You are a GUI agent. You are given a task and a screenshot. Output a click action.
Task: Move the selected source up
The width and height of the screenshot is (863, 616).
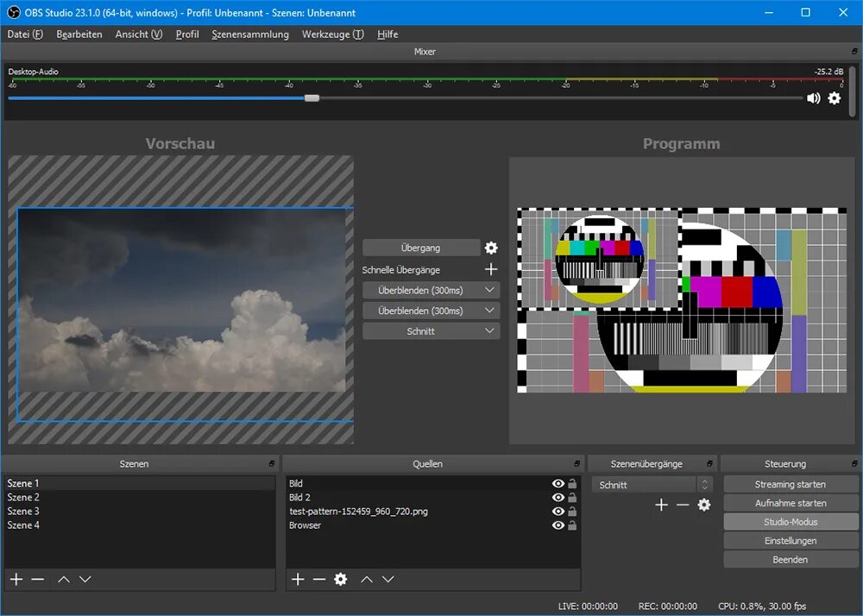[x=367, y=579]
